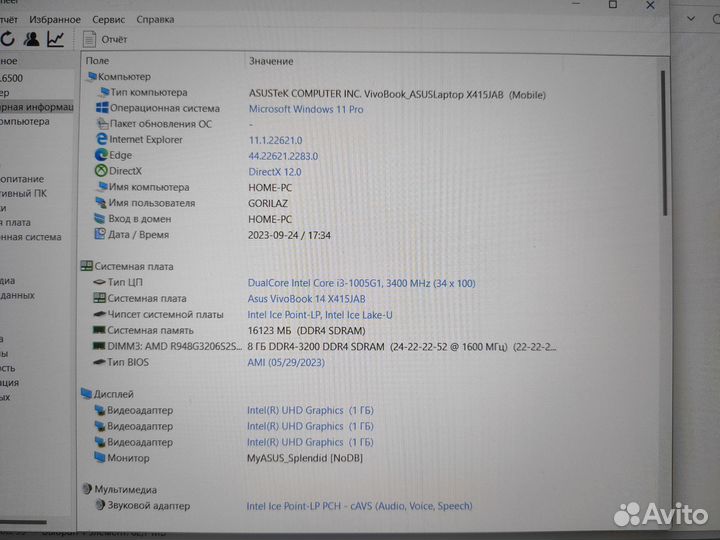
Task: Click the Поле column header
Action: click(x=97, y=61)
